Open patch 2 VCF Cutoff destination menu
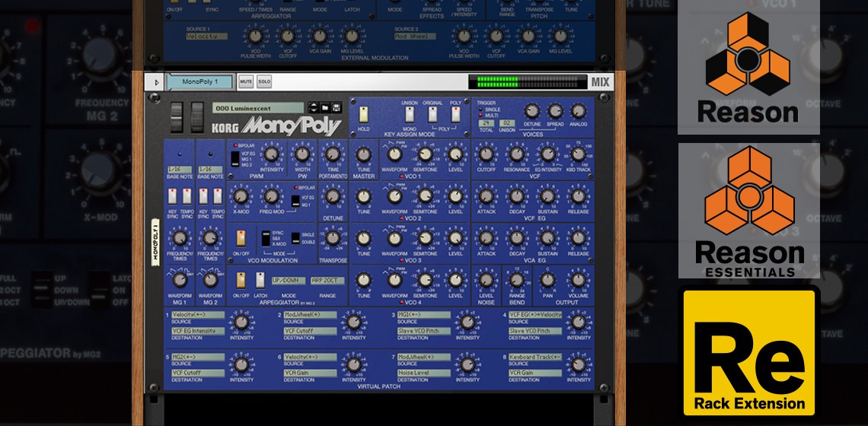 click(x=310, y=331)
